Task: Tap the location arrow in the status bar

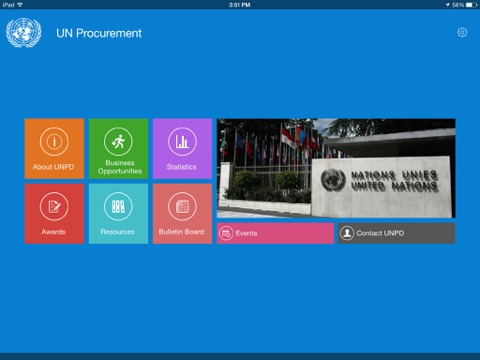Action: coord(448,5)
